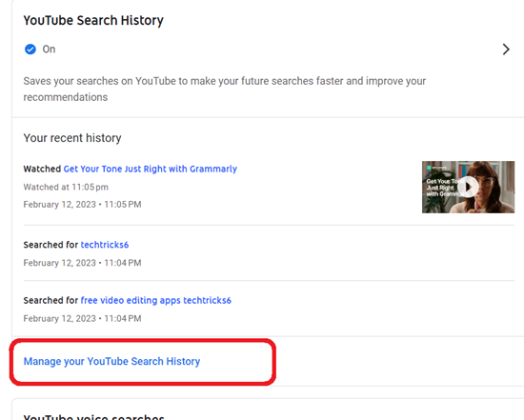524x420 pixels.
Task: Open 'Get Your Tone Just Right with Grammarly' link
Action: (150, 169)
